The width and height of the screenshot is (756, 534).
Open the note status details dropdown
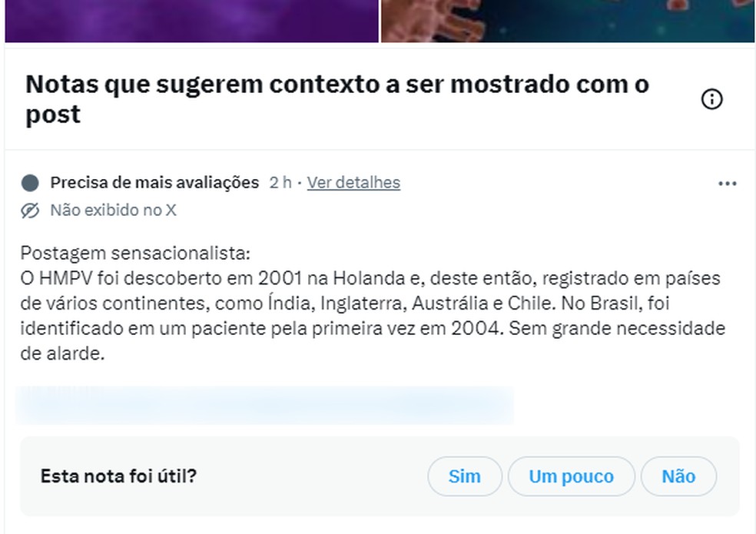[353, 183]
